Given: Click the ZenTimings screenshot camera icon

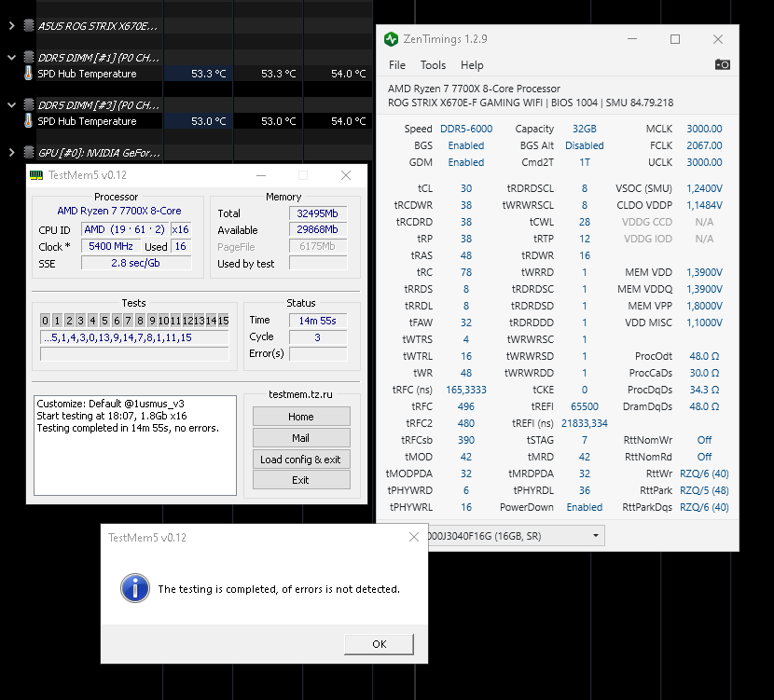Looking at the screenshot, I should [x=722, y=64].
